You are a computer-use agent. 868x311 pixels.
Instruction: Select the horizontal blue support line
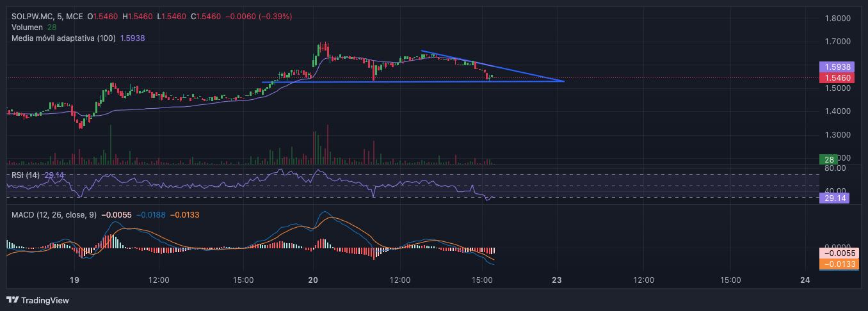tap(413, 82)
